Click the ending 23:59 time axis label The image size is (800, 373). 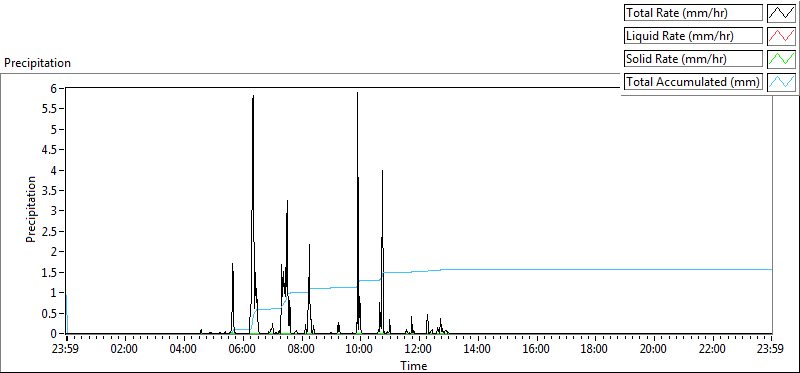tap(771, 350)
